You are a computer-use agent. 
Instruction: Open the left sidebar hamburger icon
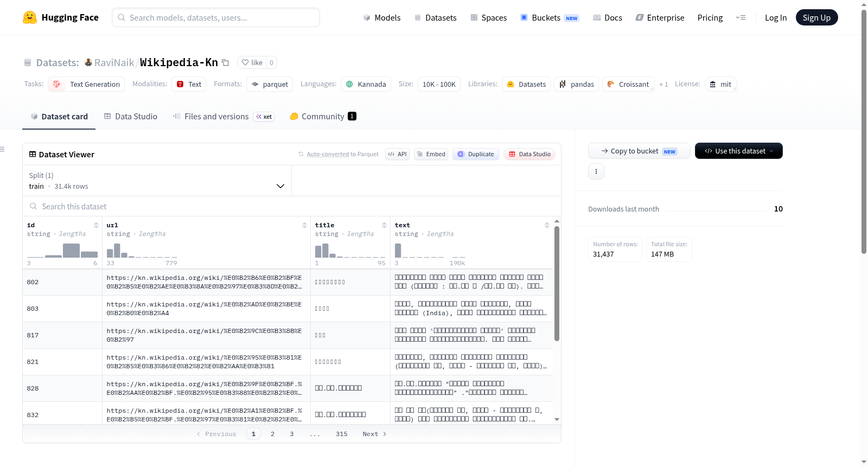(x=2, y=149)
